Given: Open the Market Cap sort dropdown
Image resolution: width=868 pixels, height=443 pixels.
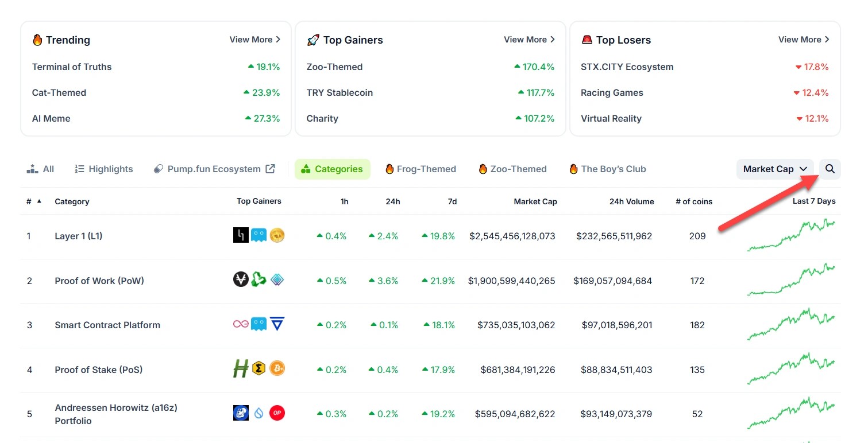Looking at the screenshot, I should (x=775, y=169).
